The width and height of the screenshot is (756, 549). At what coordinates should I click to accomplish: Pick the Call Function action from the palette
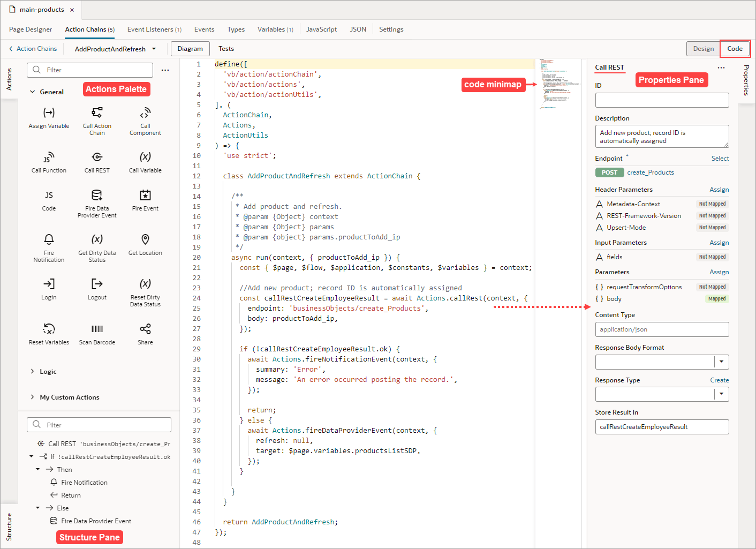pyautogui.click(x=49, y=157)
